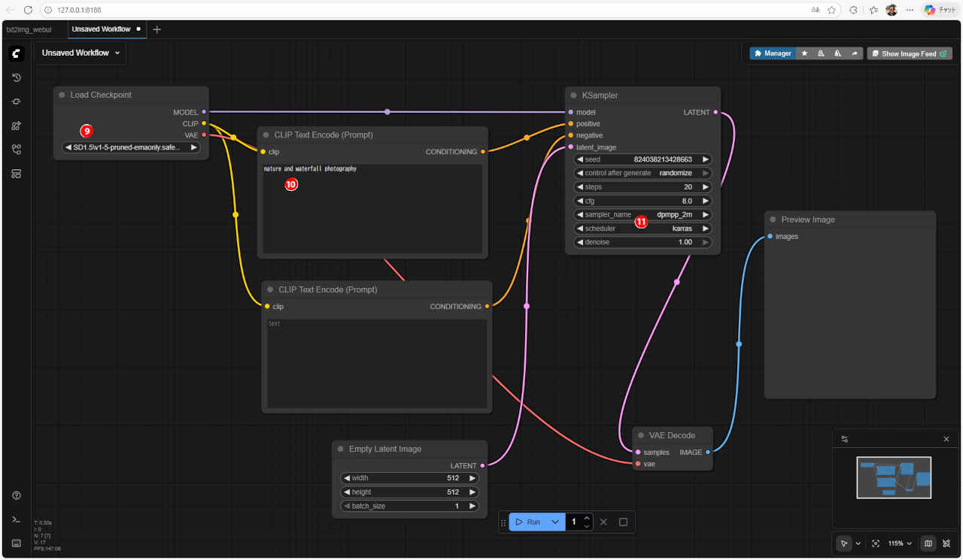The height and width of the screenshot is (560, 963).
Task: Switch to the txt2img_webui tab
Action: (x=29, y=29)
